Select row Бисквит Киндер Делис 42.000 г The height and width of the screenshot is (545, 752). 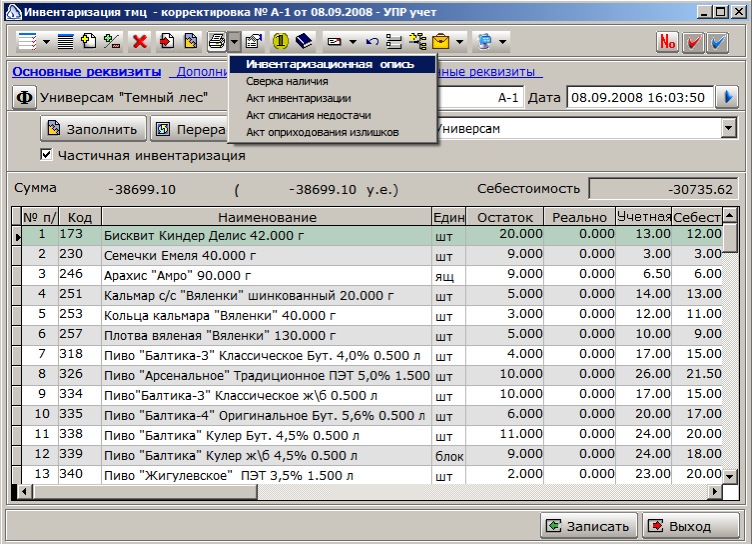pyautogui.click(x=371, y=235)
